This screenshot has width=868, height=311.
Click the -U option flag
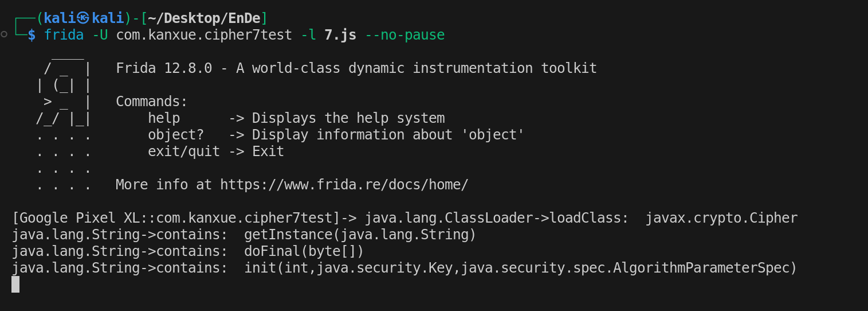coord(100,35)
